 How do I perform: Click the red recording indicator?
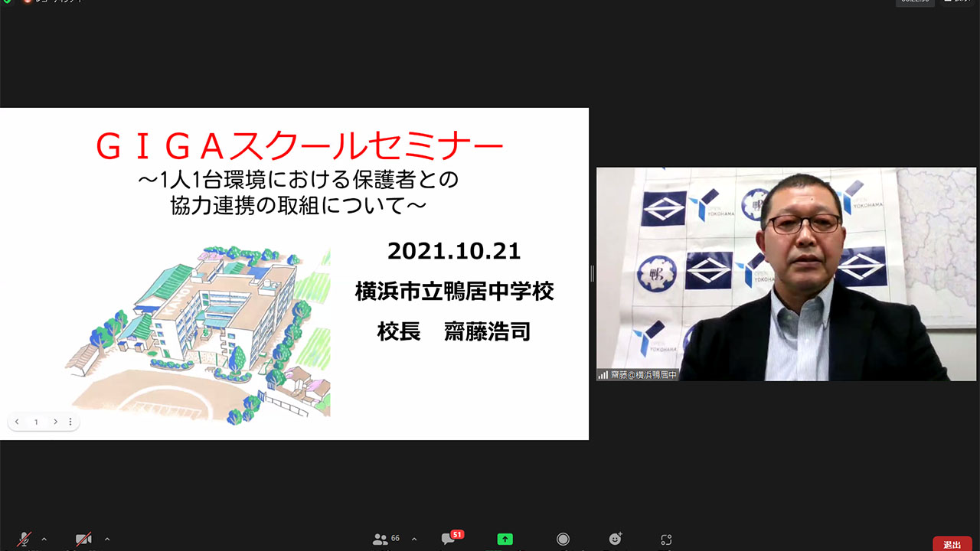[x=28, y=2]
